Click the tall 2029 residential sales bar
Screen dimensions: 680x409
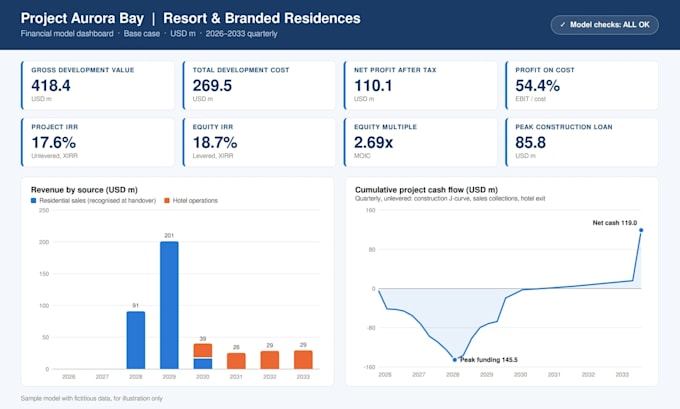(169, 305)
